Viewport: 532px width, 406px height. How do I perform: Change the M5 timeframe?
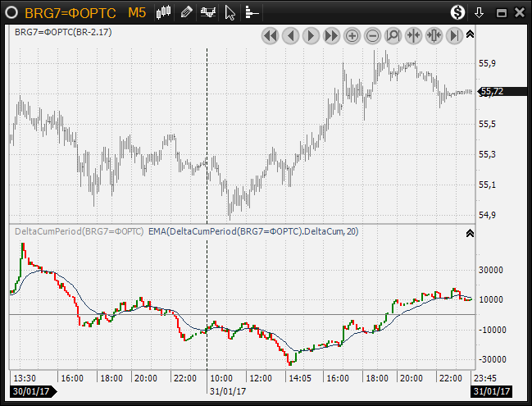tap(137, 12)
